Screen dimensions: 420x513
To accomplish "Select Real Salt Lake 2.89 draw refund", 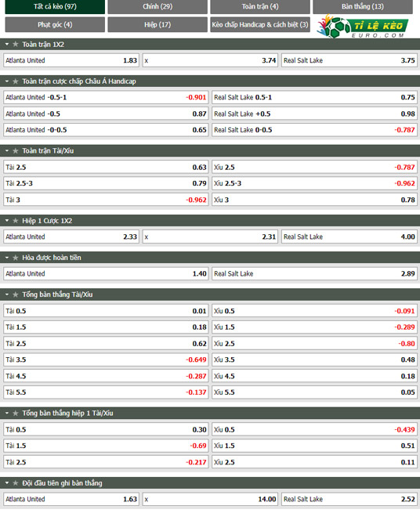I will [314, 274].
